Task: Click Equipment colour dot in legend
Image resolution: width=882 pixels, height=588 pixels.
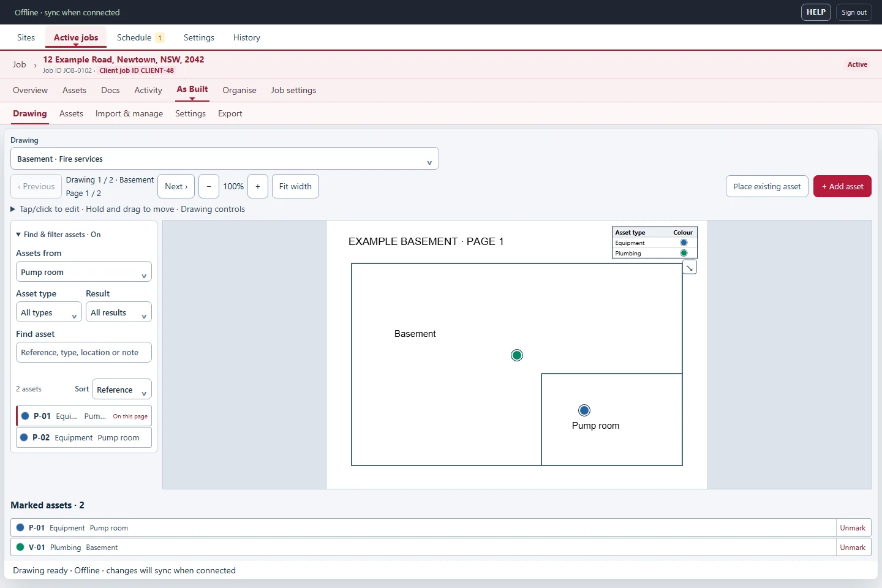Action: 684,243
